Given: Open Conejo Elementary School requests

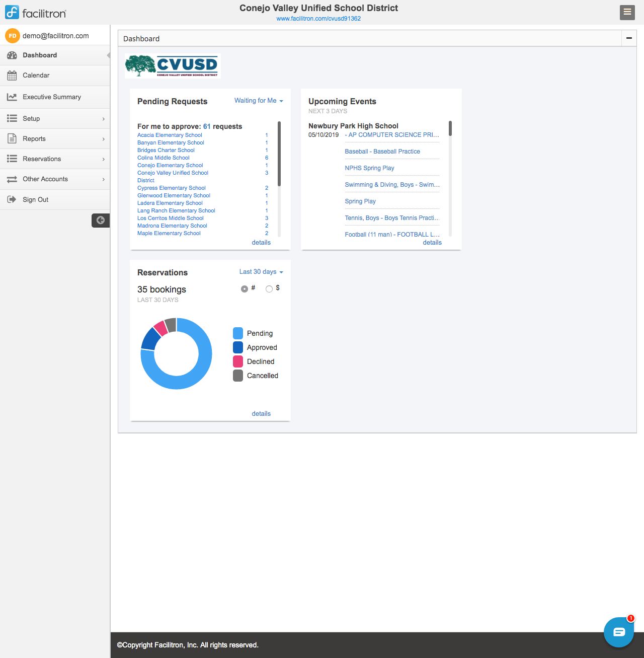Looking at the screenshot, I should pos(170,165).
